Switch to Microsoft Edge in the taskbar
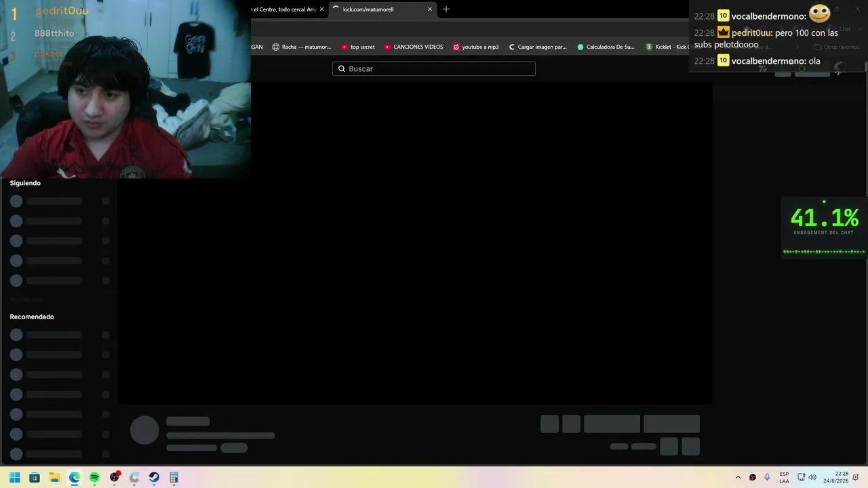This screenshot has width=868, height=488. tap(75, 477)
